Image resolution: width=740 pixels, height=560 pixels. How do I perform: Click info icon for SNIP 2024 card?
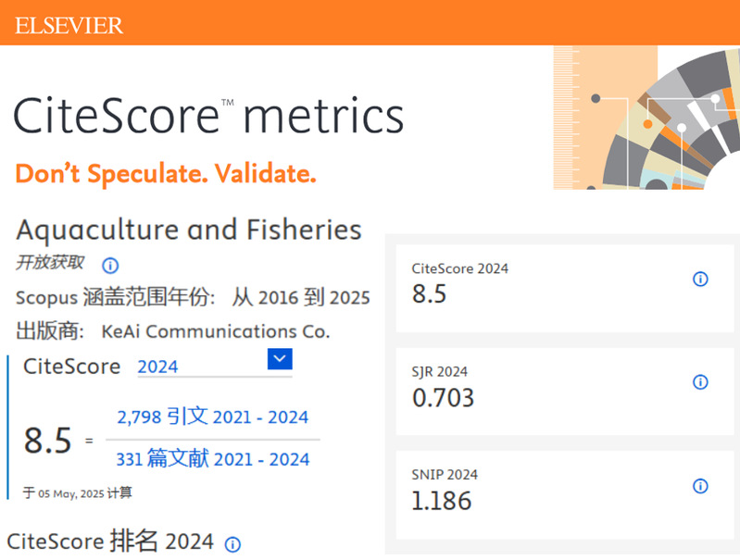pos(700,485)
